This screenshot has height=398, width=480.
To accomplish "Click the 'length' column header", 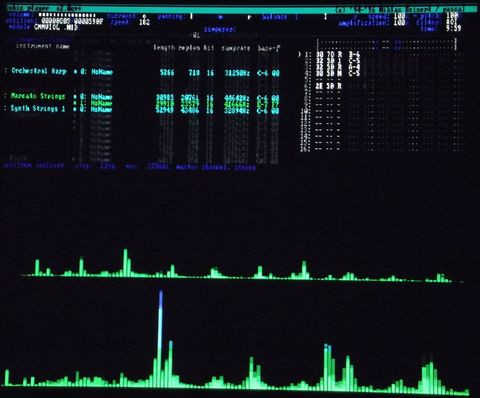I will (164, 48).
